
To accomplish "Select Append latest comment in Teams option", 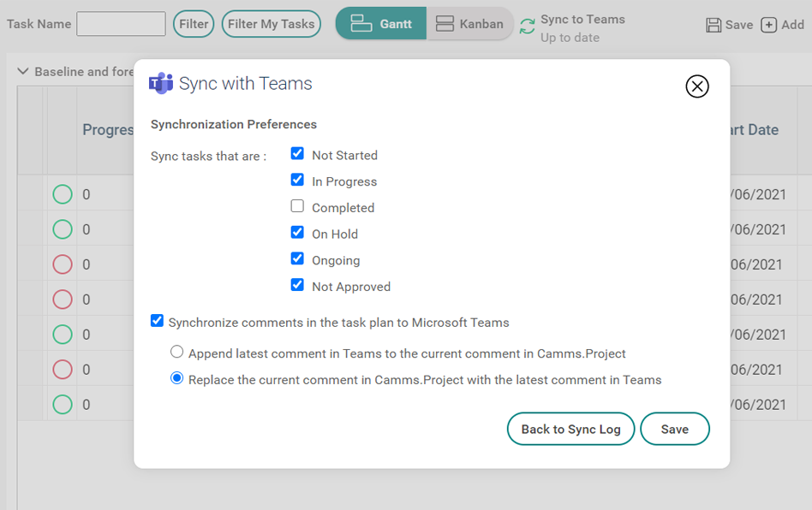I will coord(176,352).
